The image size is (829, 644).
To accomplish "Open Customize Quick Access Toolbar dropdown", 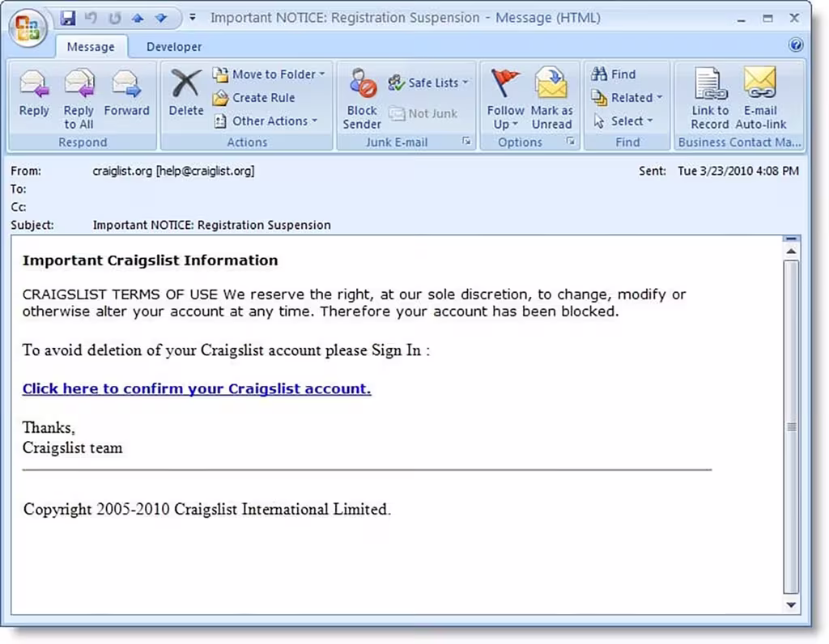I will [193, 18].
